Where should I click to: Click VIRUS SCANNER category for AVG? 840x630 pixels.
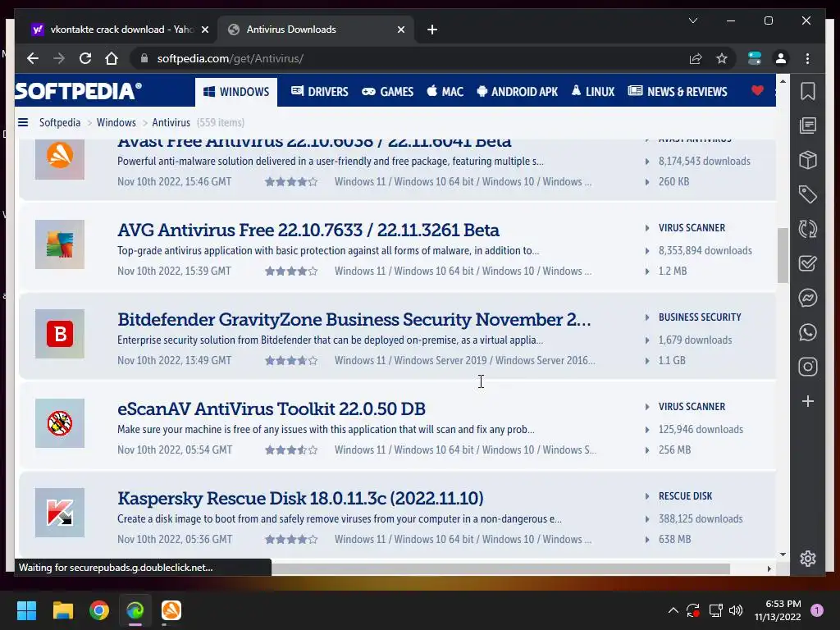tap(692, 228)
